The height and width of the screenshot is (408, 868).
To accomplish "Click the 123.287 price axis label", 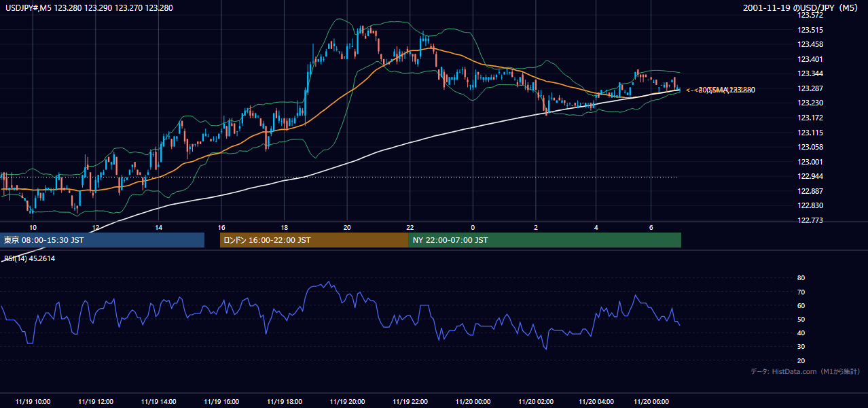I will 811,88.
